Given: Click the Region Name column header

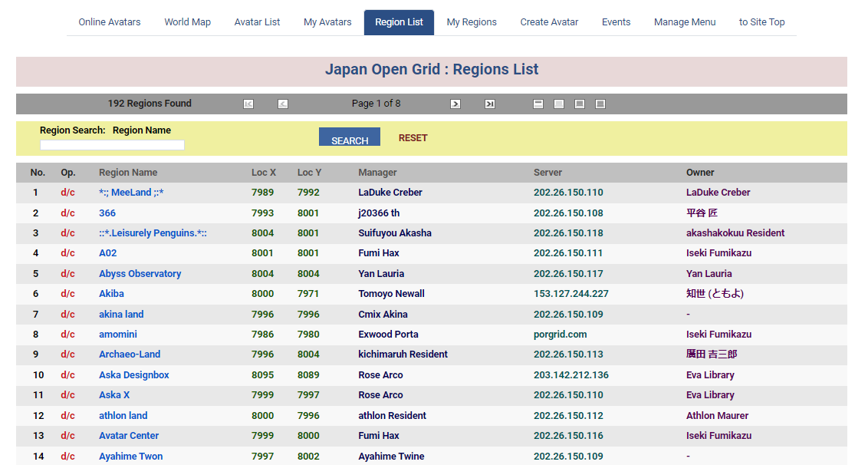Looking at the screenshot, I should 128,173.
